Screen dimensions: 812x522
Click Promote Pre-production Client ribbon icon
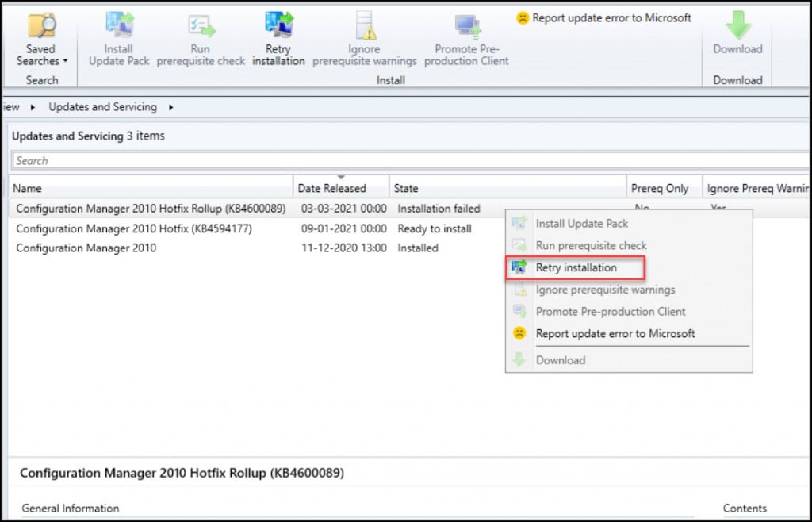467,26
